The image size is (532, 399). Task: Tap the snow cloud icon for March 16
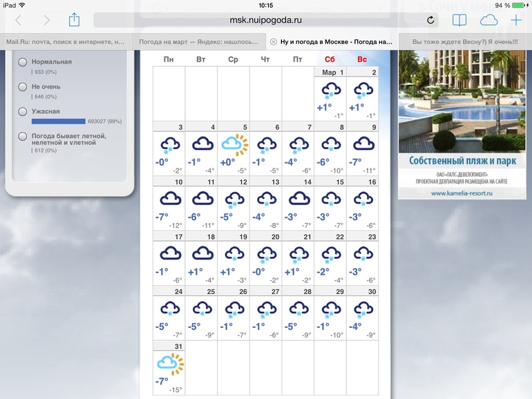363,199
